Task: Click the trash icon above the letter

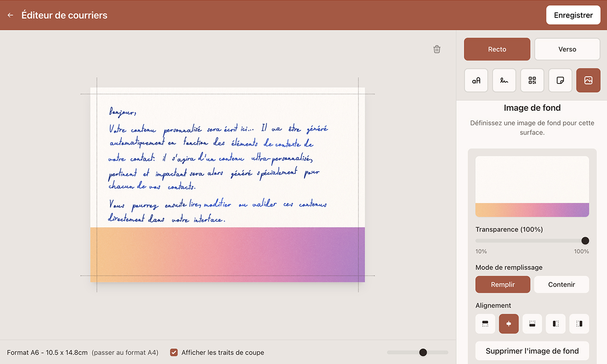Action: (437, 49)
